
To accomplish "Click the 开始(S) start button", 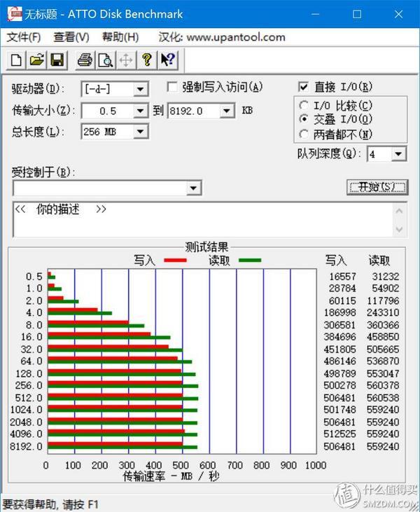I will pos(377,187).
